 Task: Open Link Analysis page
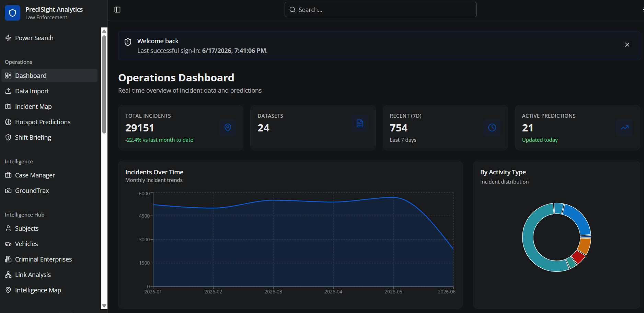[x=49, y=275]
